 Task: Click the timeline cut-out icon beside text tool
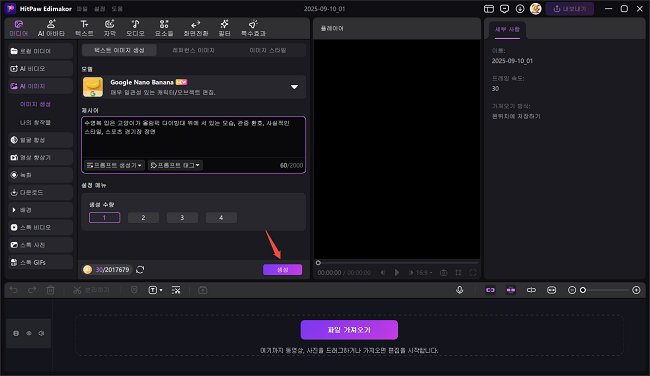coord(176,290)
